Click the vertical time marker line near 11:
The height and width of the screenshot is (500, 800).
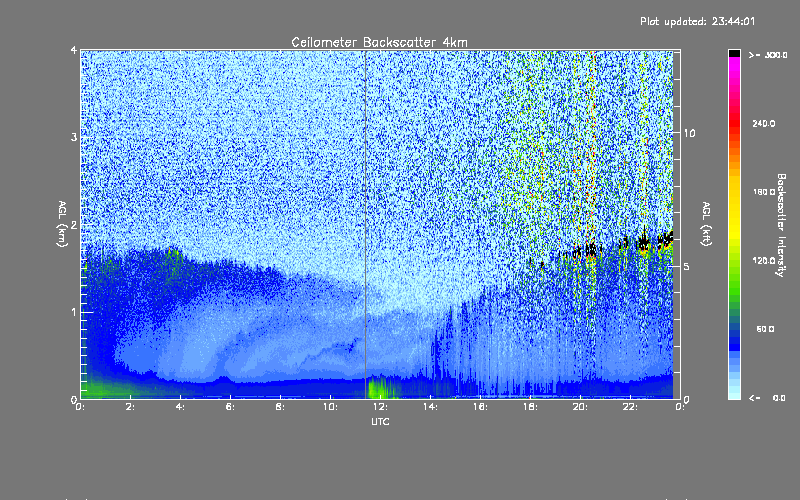point(365,224)
